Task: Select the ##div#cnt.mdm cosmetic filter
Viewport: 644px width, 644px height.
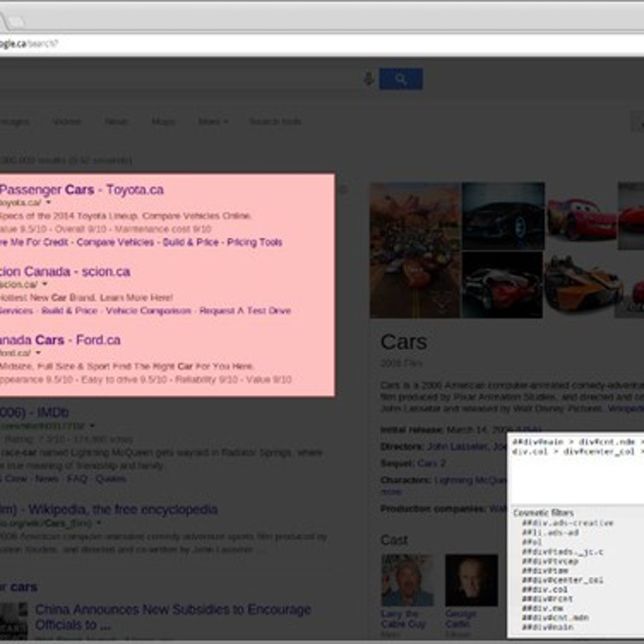Action: [555, 617]
